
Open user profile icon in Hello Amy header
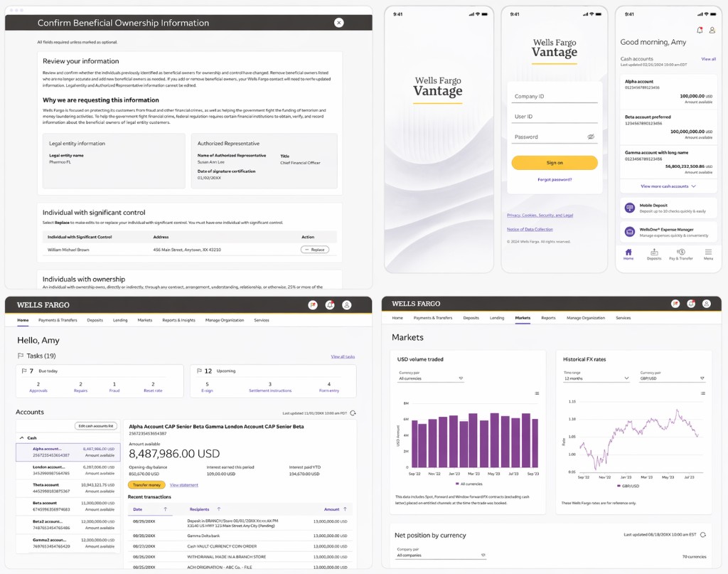click(x=346, y=305)
